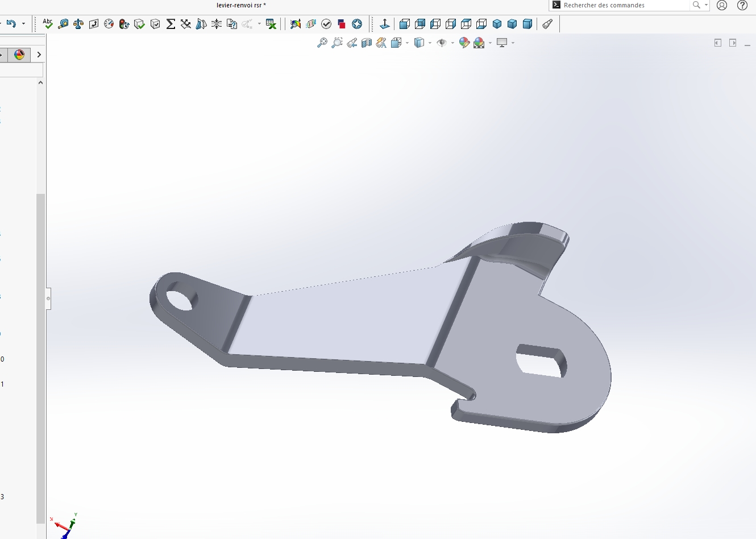Click the Zoom to Fit magnifier icon

322,43
